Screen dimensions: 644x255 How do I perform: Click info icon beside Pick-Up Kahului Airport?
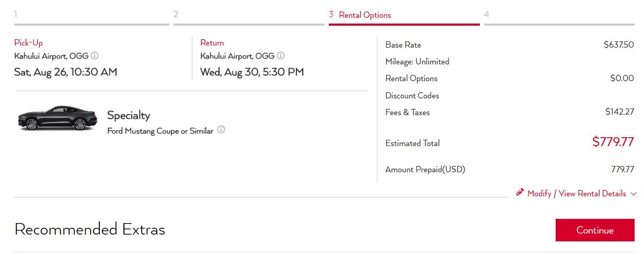[95, 56]
